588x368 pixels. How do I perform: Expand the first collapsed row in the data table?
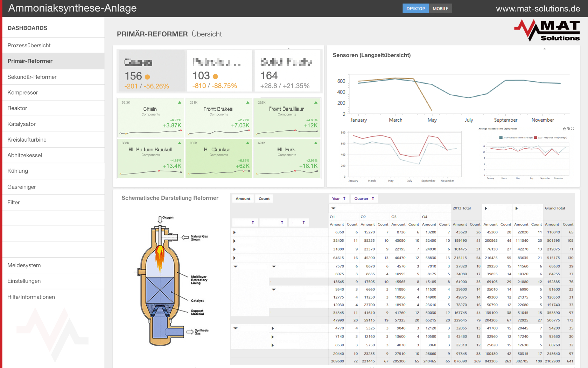tap(234, 232)
